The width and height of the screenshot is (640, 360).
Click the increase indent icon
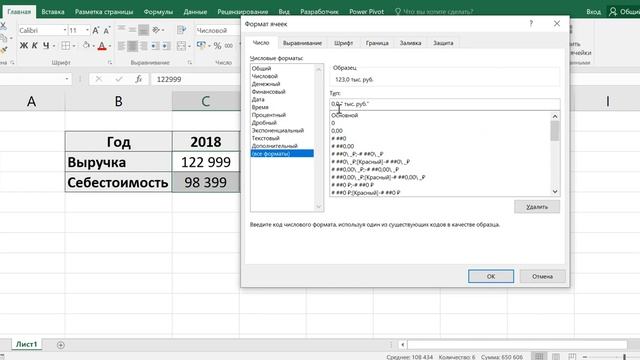(x=166, y=46)
